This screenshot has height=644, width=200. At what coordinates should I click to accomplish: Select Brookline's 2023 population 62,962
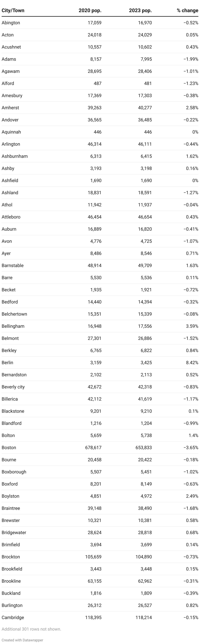[145, 581]
